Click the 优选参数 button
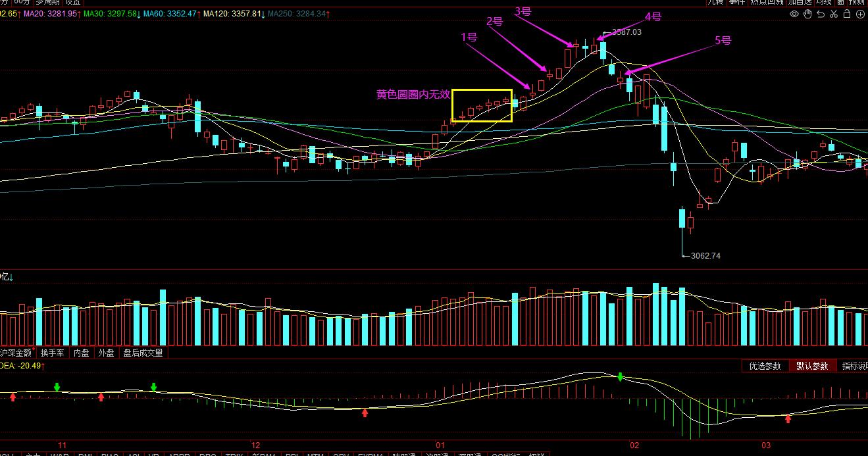This screenshot has height=456, width=868. point(765,366)
